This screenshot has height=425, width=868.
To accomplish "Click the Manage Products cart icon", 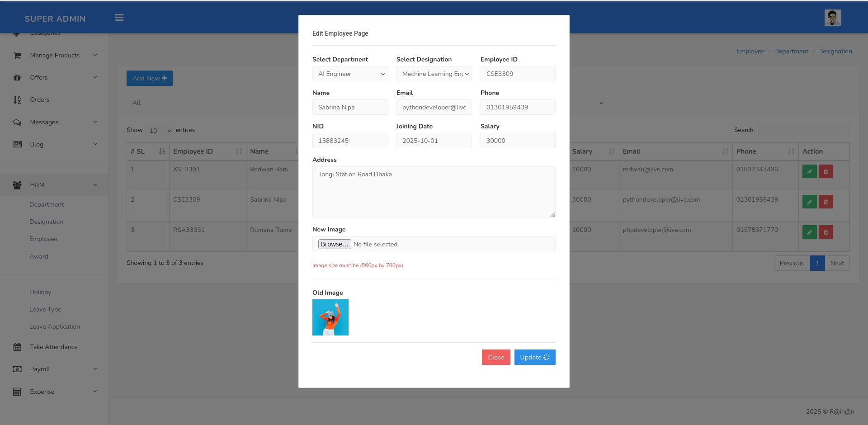I will click(17, 55).
